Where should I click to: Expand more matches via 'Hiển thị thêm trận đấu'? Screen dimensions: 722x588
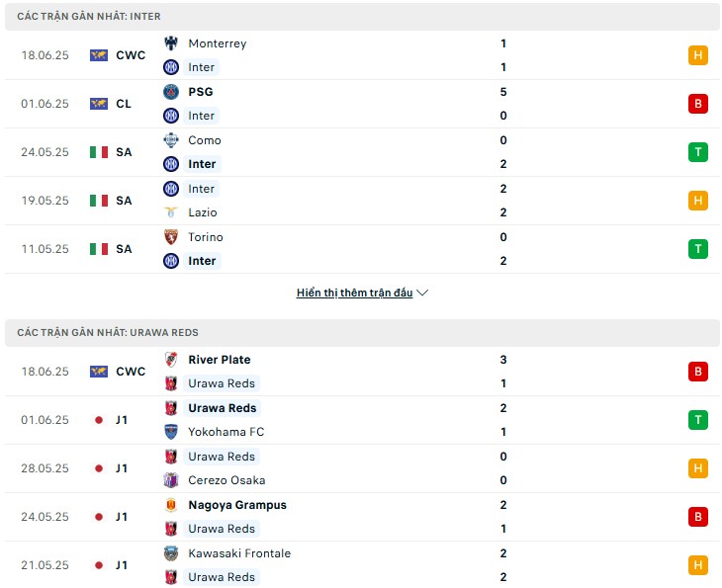coord(354,293)
